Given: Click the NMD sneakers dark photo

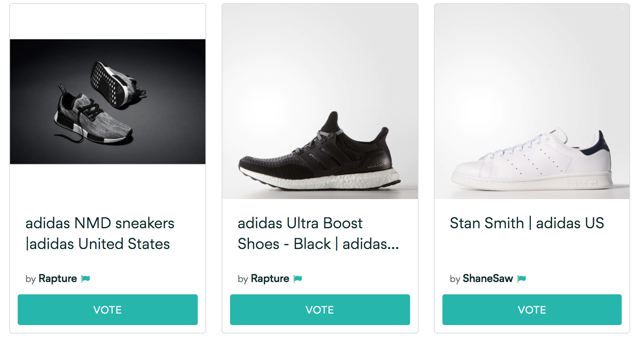Looking at the screenshot, I should click(108, 101).
